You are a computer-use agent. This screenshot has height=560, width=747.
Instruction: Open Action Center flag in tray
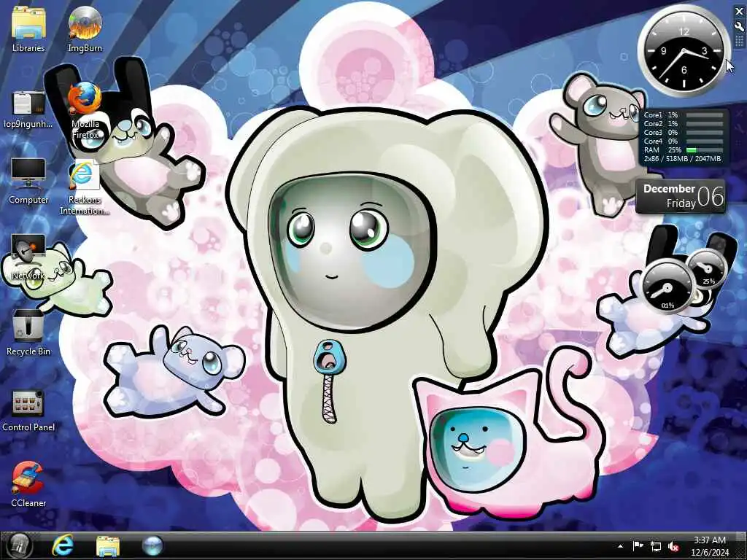click(638, 546)
